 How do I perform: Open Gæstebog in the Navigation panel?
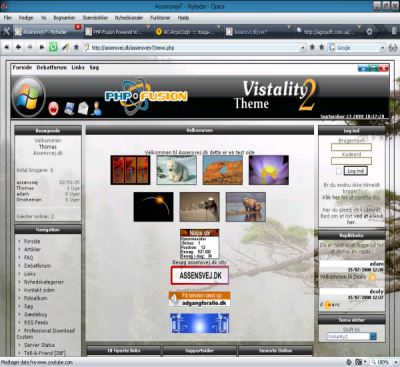(35, 314)
